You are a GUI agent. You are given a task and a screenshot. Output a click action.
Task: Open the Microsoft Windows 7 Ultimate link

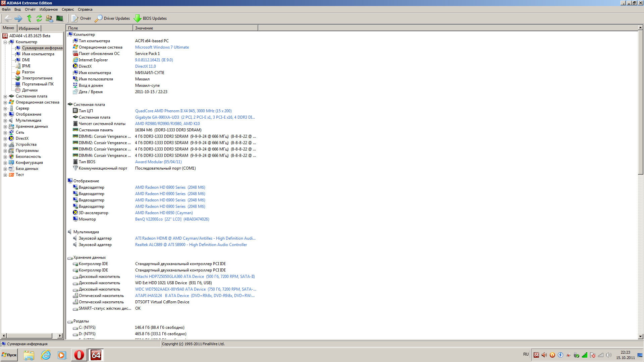[x=162, y=47]
